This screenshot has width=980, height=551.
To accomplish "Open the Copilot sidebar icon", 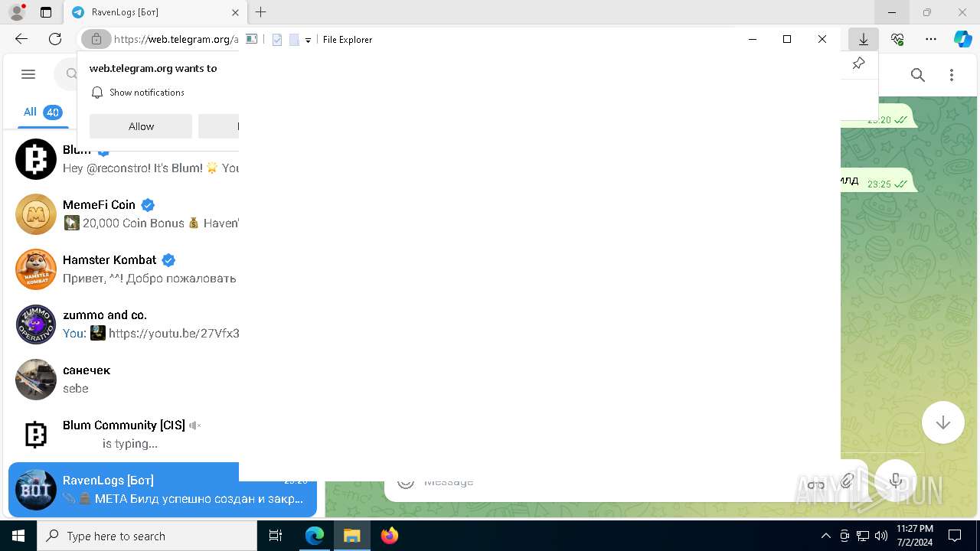I will pyautogui.click(x=962, y=39).
